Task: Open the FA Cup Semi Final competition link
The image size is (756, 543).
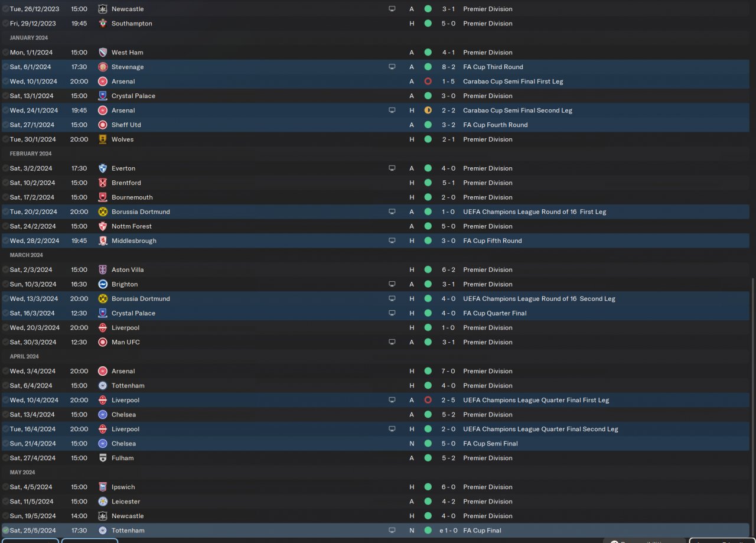Action: click(x=490, y=444)
